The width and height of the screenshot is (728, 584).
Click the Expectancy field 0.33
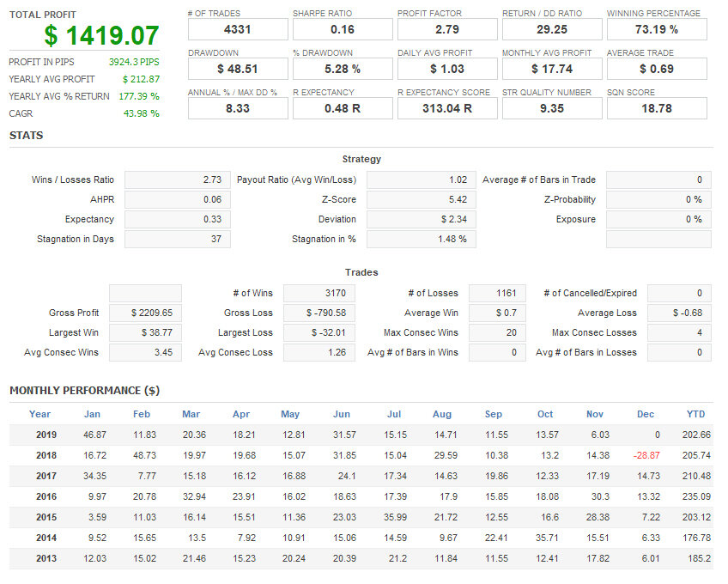178,219
